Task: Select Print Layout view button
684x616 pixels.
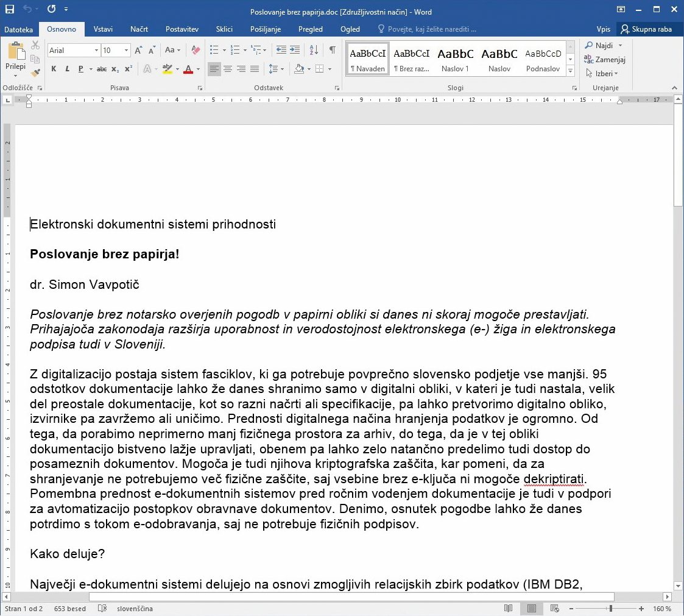Action: pos(531,609)
